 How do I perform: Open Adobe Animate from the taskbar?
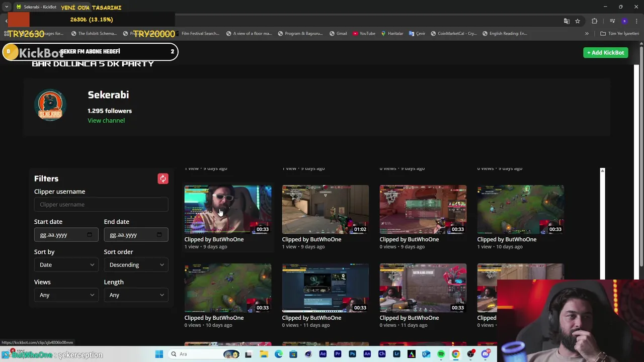coord(367,354)
